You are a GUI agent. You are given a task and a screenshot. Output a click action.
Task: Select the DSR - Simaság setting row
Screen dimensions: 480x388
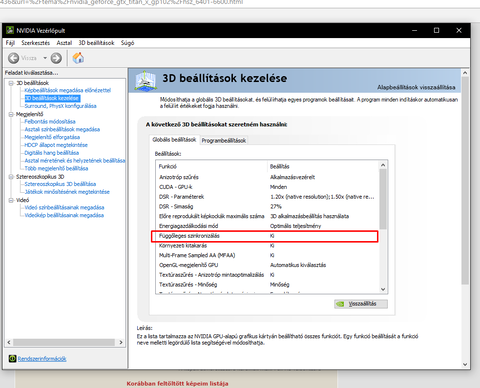pyautogui.click(x=267, y=206)
